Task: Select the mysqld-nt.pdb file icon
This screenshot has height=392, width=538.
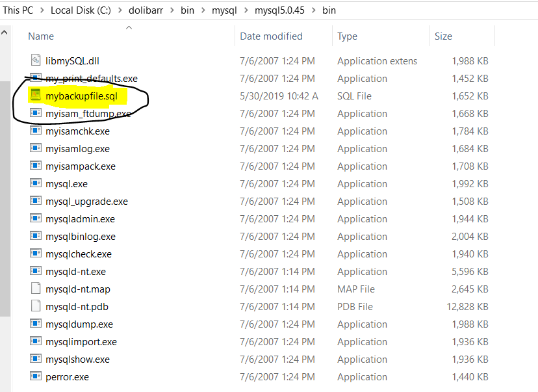Action: [36, 306]
